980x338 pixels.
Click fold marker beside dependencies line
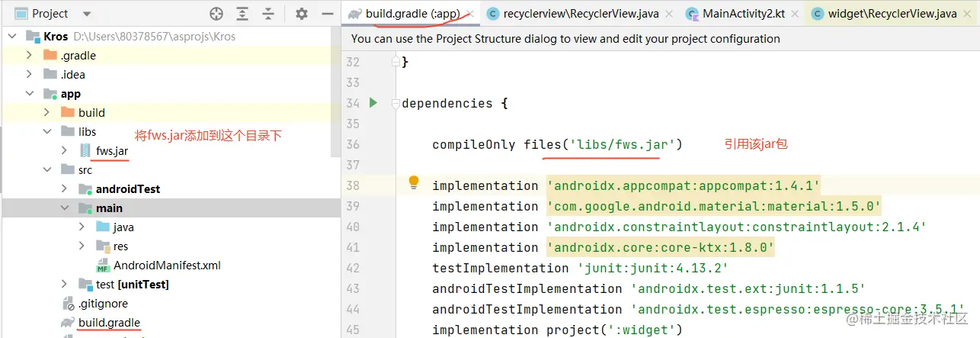[395, 103]
